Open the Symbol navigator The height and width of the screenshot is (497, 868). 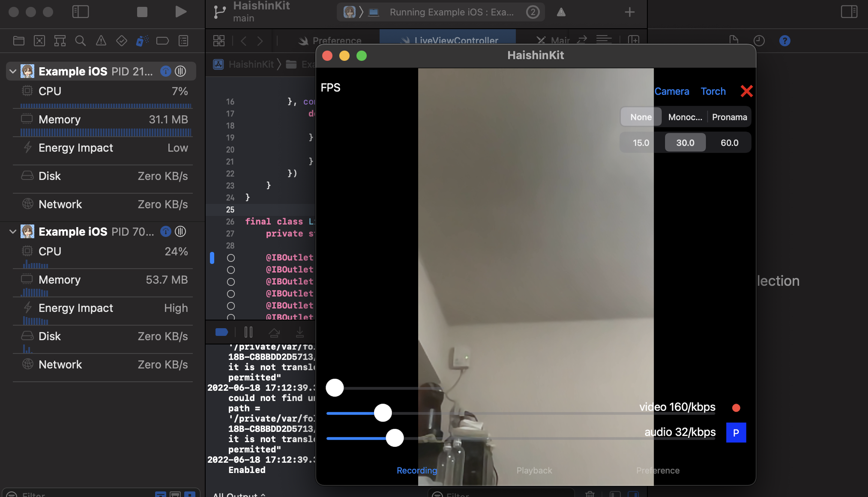pyautogui.click(x=60, y=41)
